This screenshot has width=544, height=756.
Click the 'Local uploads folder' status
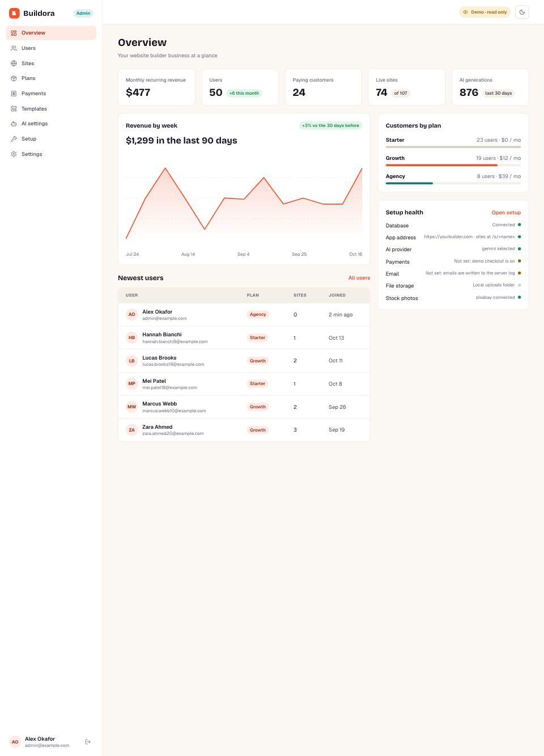[494, 285]
